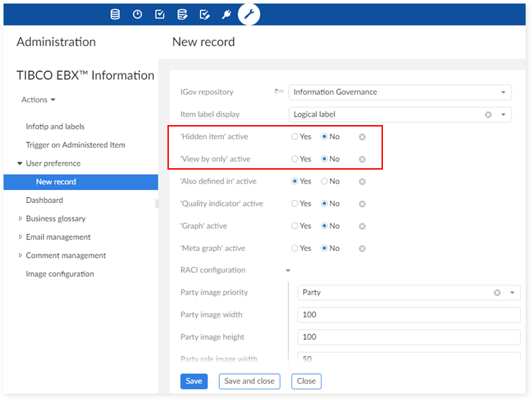The image size is (532, 400).
Task: Click the Save and close button
Action: point(249,382)
